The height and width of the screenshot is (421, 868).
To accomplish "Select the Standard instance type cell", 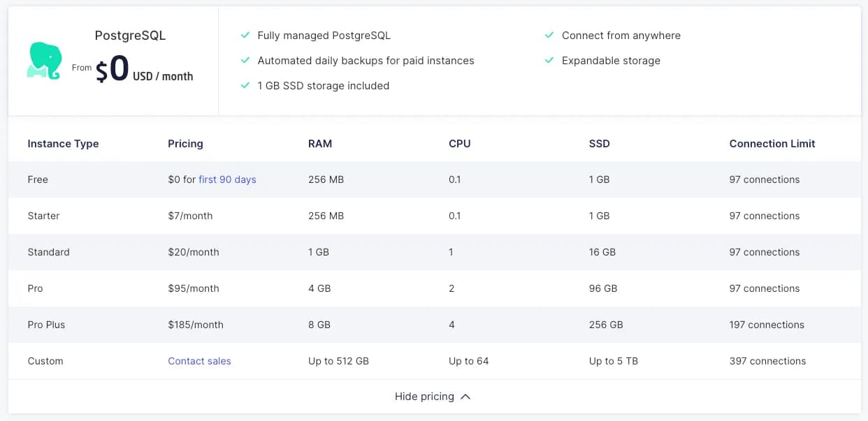I will tap(48, 252).
